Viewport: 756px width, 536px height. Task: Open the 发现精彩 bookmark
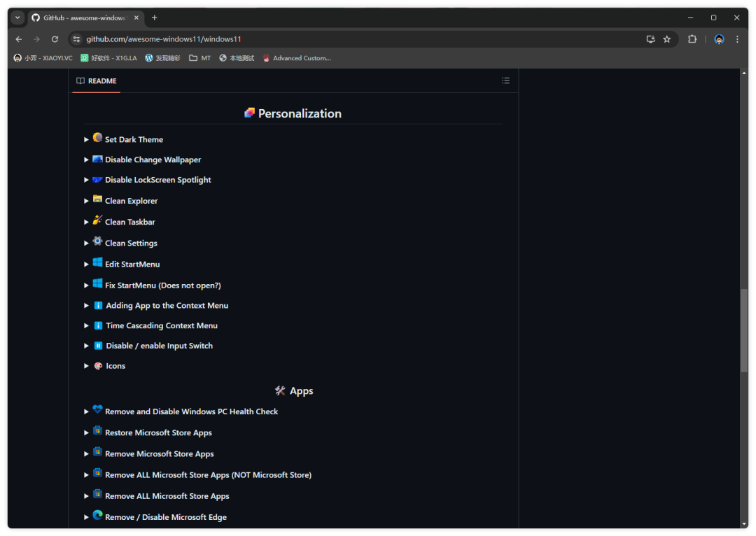point(162,58)
